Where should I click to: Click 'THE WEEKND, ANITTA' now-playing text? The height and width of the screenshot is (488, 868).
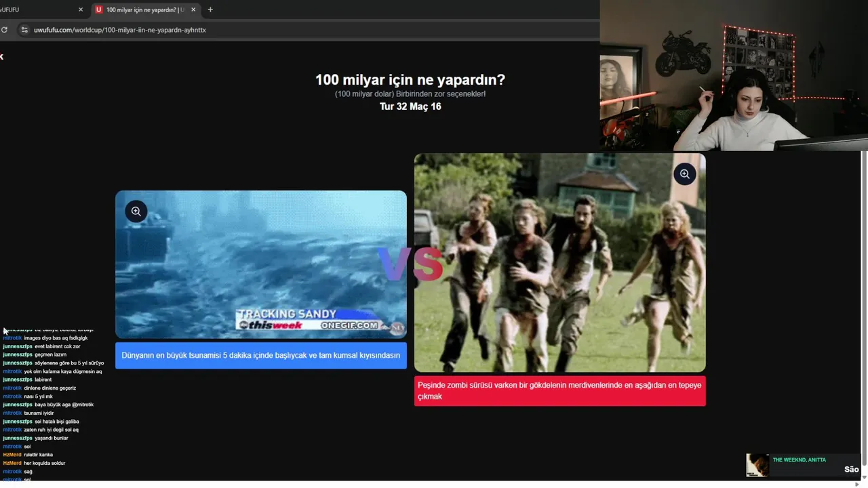800,460
